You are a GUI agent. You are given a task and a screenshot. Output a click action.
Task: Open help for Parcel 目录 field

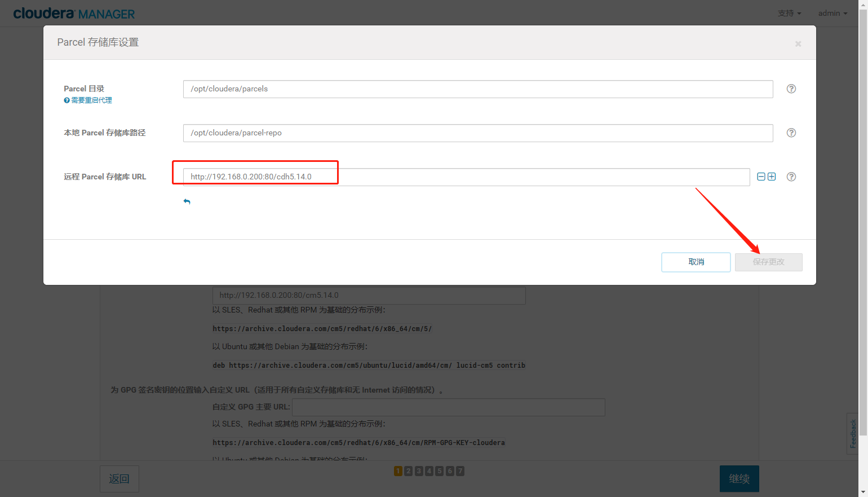click(x=791, y=89)
